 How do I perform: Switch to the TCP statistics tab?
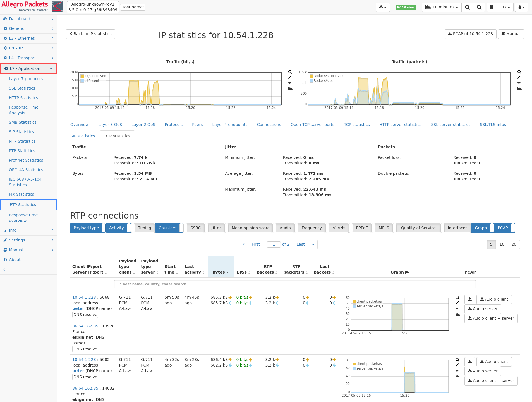tap(357, 125)
